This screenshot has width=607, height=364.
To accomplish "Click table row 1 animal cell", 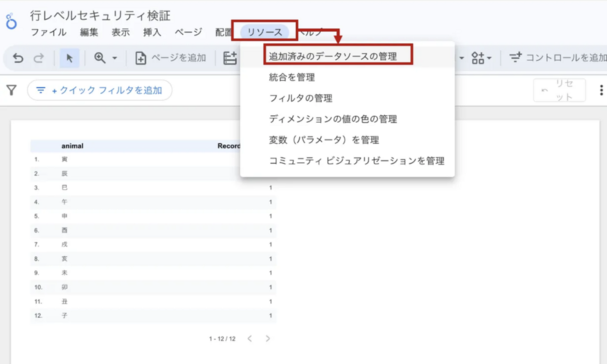I will click(64, 160).
